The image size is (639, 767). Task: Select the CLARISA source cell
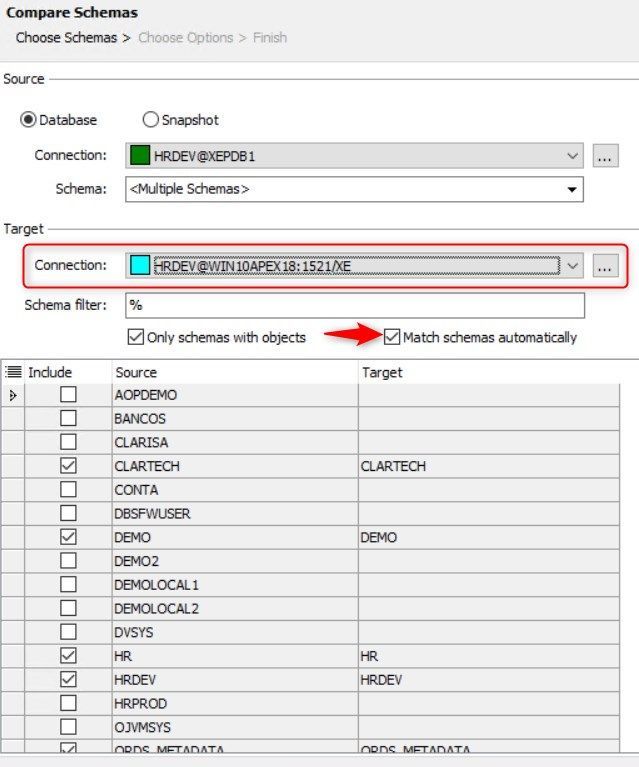pyautogui.click(x=235, y=442)
